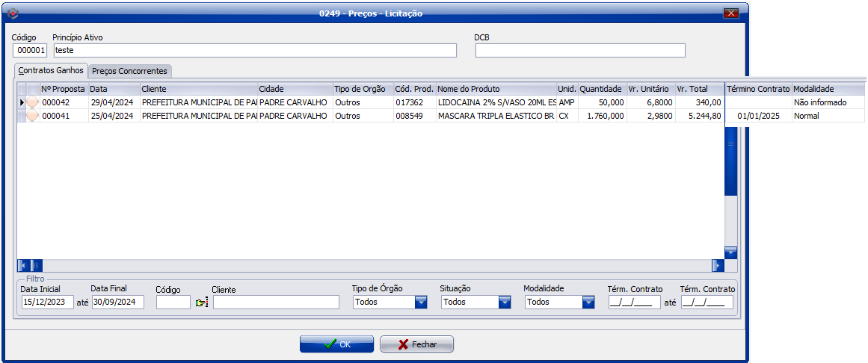Sort by the Vr. Total column header

698,89
